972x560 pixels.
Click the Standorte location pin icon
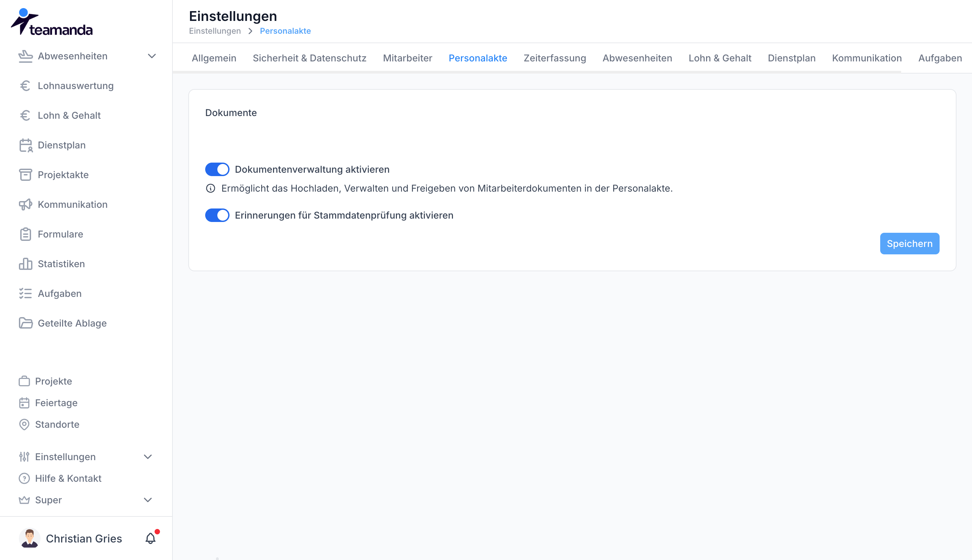[x=24, y=424]
